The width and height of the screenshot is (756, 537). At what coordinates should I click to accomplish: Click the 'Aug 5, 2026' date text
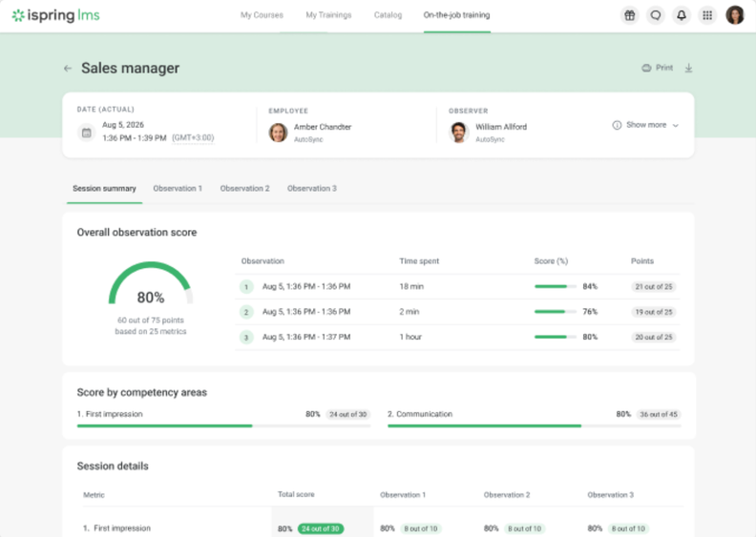[123, 125]
